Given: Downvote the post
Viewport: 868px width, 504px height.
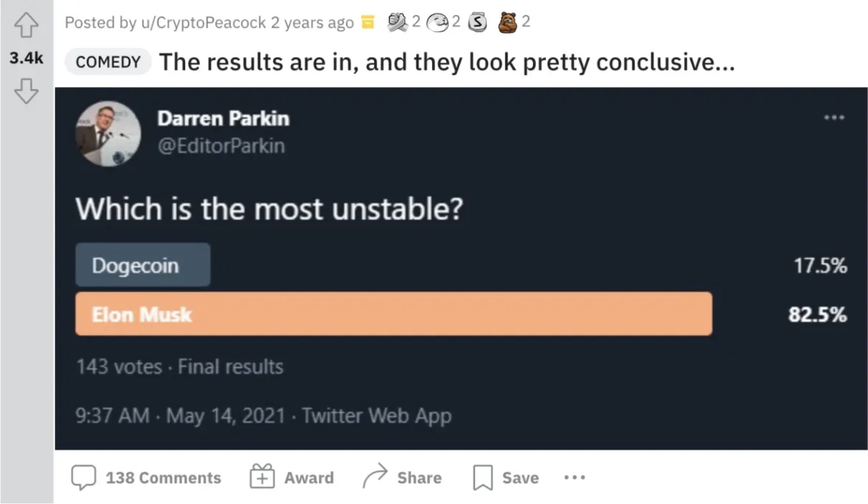Looking at the screenshot, I should (26, 91).
